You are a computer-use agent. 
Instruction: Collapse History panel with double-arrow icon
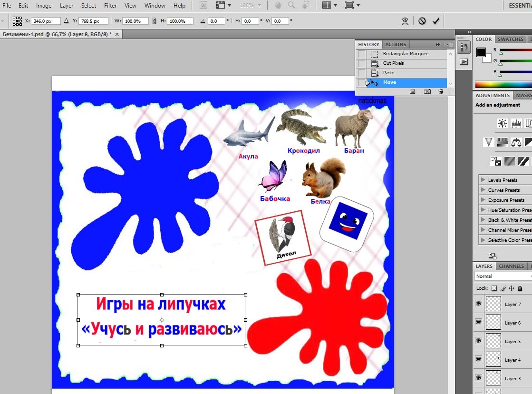click(438, 45)
